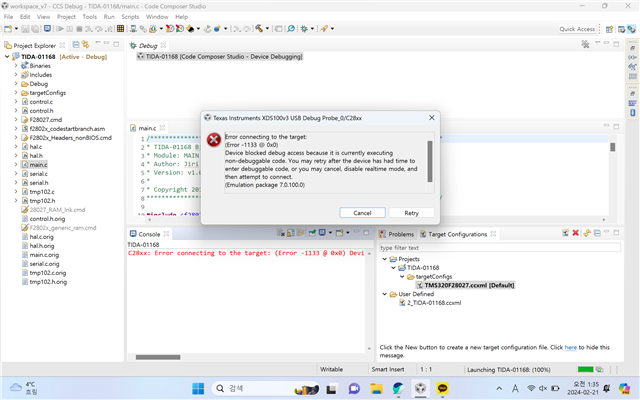This screenshot has width=640, height=400.
Task: Toggle Scroll Lock icon in Console toolbar
Action: (291, 233)
